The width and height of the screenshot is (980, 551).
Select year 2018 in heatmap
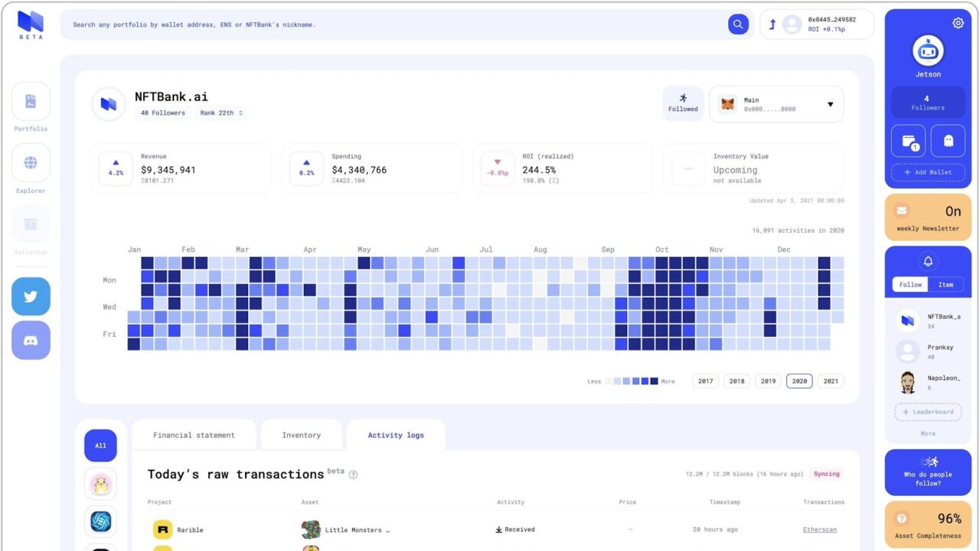pyautogui.click(x=737, y=381)
